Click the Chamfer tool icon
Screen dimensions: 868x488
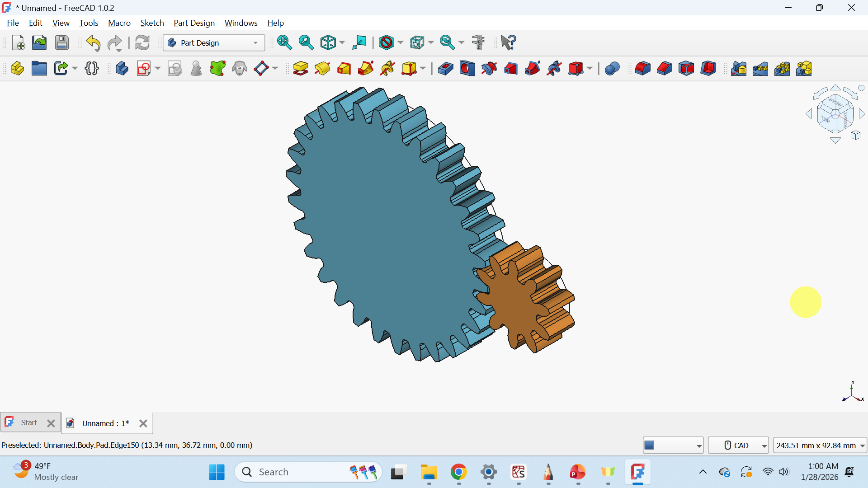664,69
